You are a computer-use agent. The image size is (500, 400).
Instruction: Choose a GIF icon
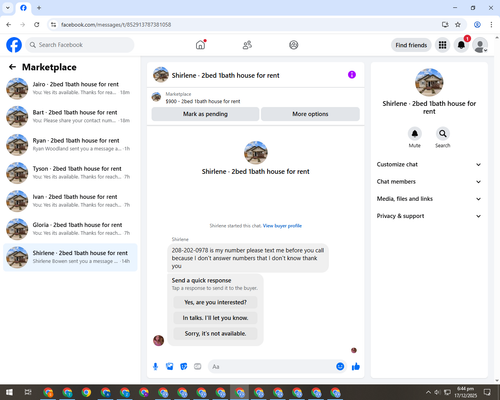198,367
